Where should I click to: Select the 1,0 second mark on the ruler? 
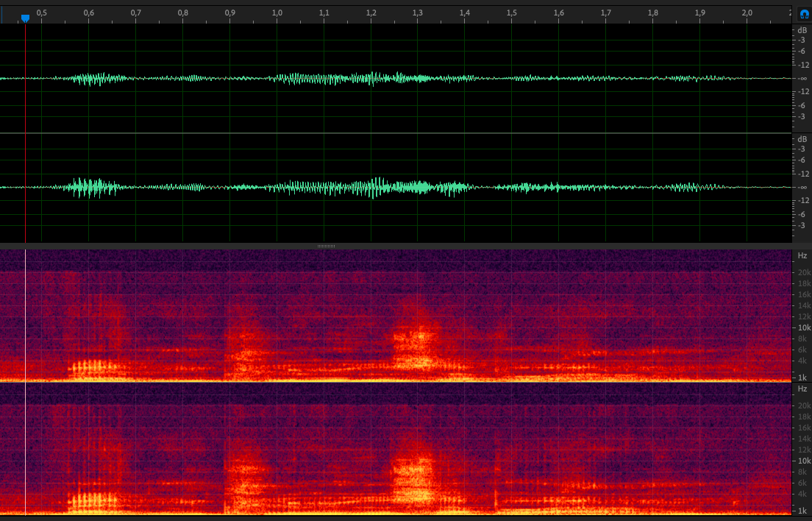click(277, 13)
